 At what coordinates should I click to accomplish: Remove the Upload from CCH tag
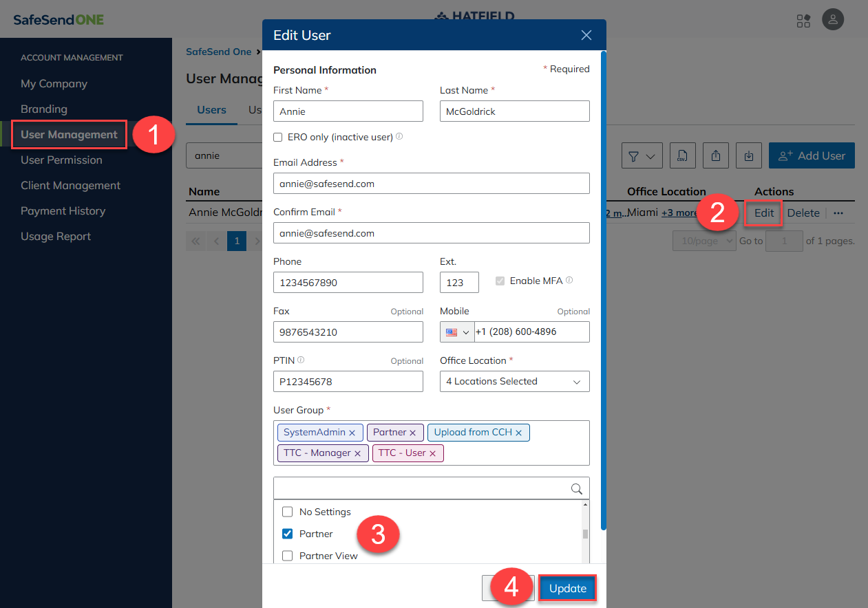click(518, 433)
